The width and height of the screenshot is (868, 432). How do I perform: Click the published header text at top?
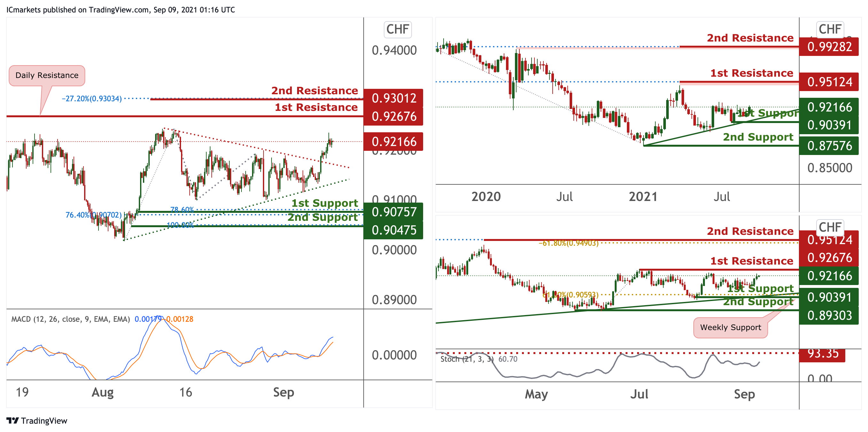click(x=121, y=10)
